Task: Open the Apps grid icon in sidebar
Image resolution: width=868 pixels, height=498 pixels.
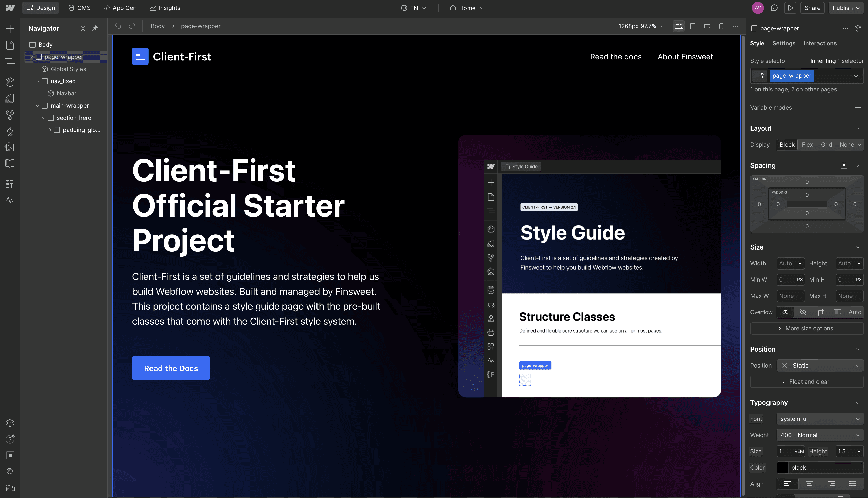Action: pos(10,184)
